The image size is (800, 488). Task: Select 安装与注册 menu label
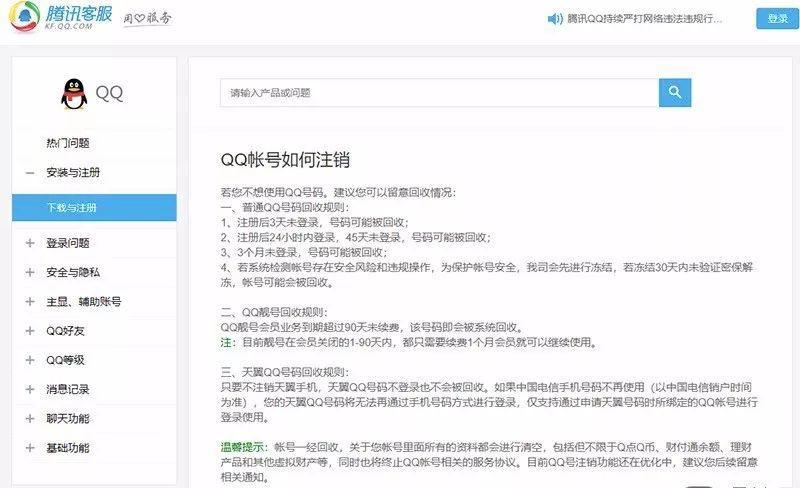[73, 173]
